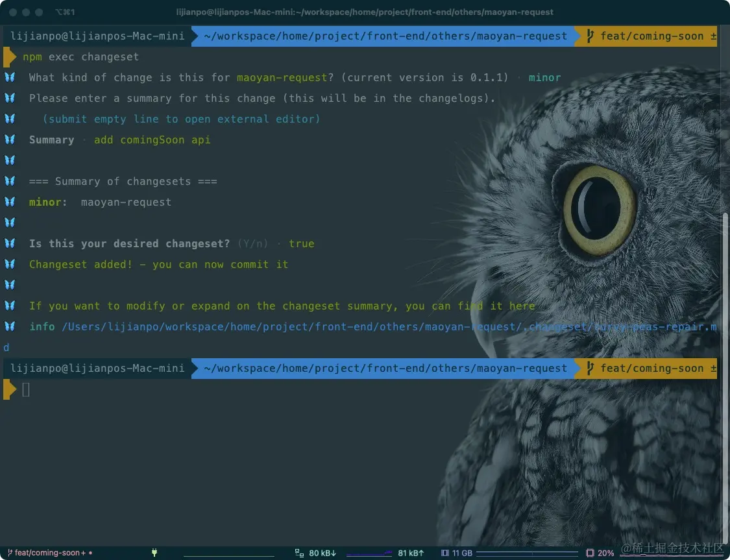The height and width of the screenshot is (560, 730).
Task: Click the red close window button
Action: [x=13, y=12]
